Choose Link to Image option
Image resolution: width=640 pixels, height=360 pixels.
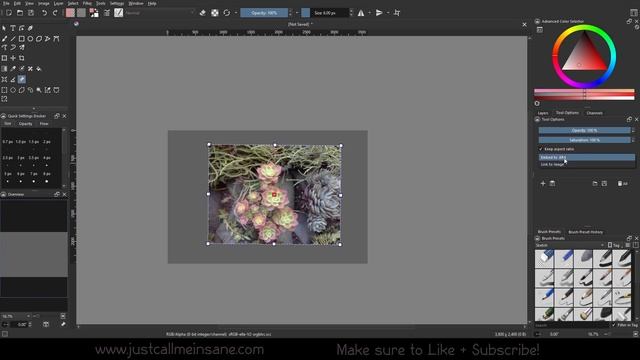pyautogui.click(x=587, y=164)
